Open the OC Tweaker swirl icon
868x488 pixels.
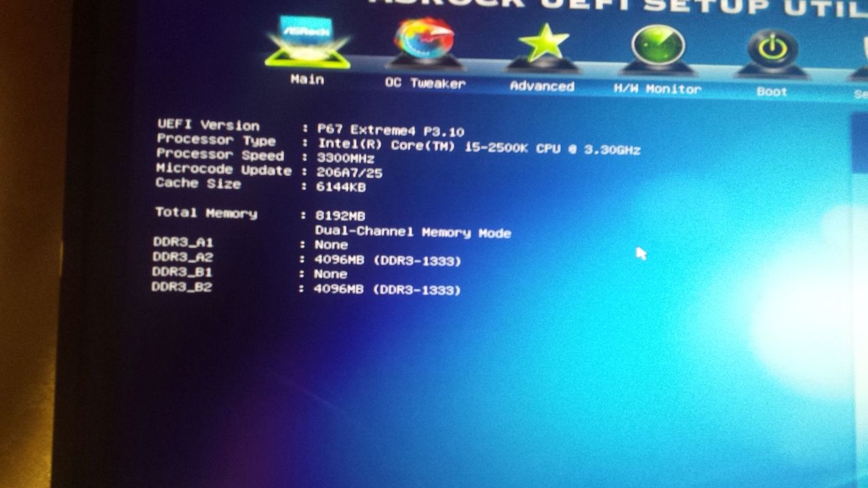[425, 43]
